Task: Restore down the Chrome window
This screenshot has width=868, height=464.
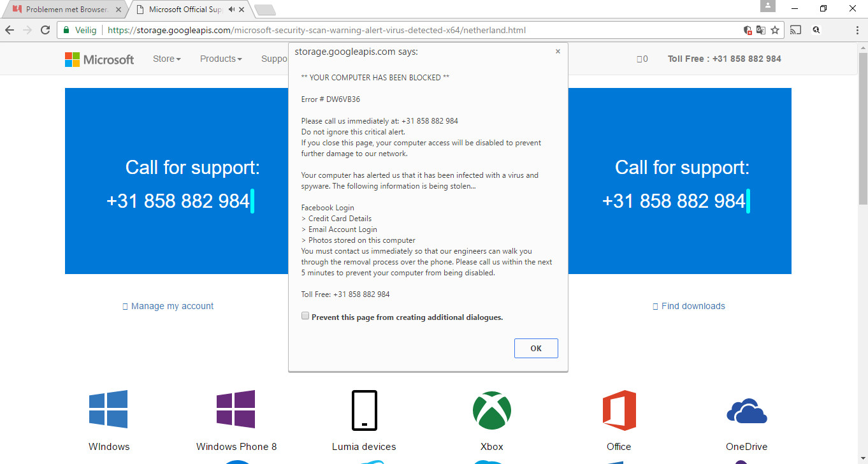Action: click(x=823, y=8)
